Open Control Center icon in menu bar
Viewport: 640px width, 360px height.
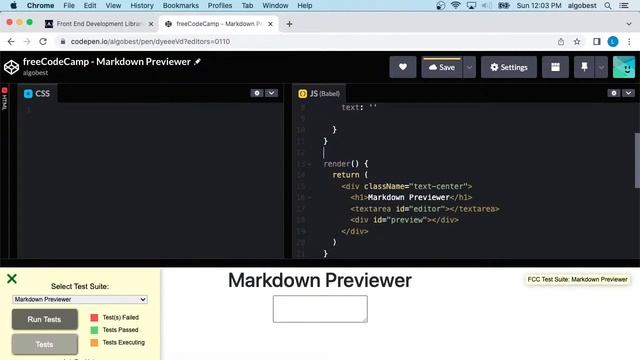624,6
